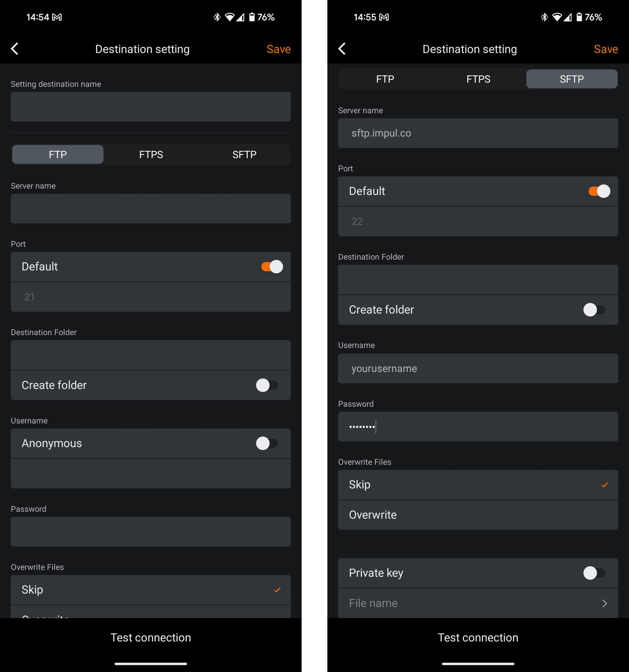Switch to FTPS tab on left screen
The height and width of the screenshot is (672, 629).
[151, 155]
